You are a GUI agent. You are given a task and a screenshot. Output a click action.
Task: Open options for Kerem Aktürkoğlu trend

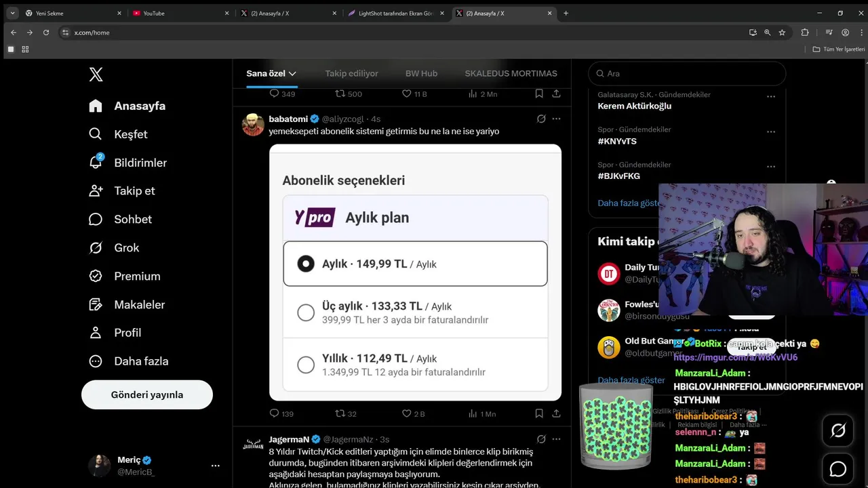[x=771, y=96]
